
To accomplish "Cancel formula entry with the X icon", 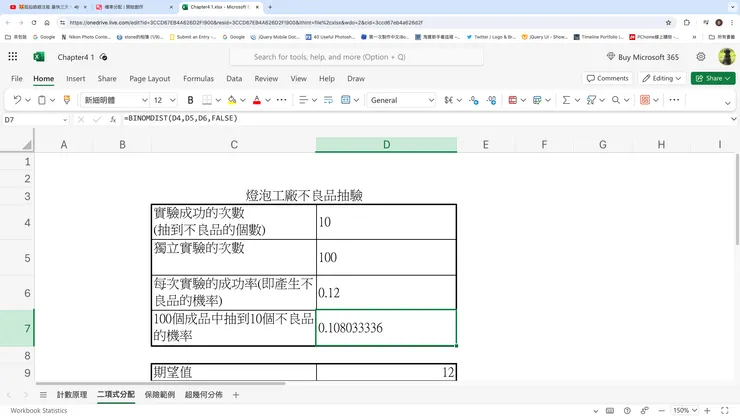I will point(81,119).
